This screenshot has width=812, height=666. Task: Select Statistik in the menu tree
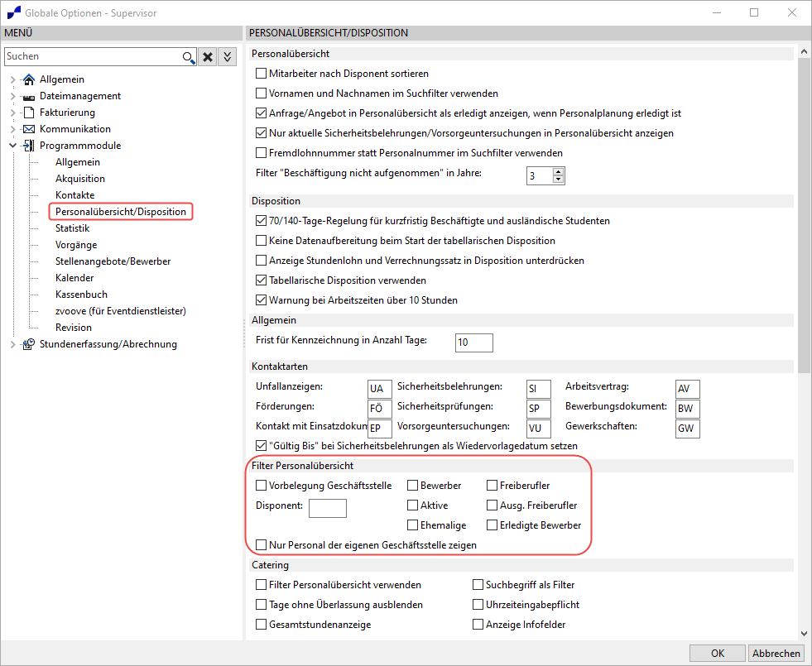[73, 228]
